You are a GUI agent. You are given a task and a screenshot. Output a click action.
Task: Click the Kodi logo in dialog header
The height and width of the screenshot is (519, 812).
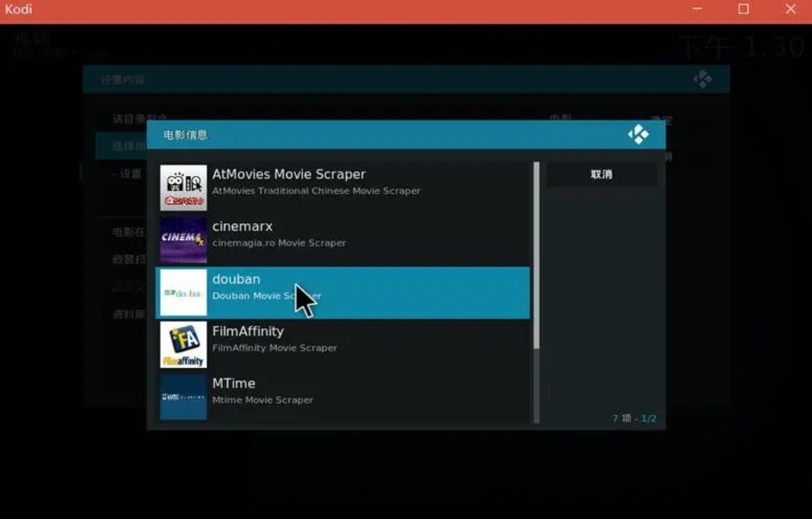pos(638,134)
